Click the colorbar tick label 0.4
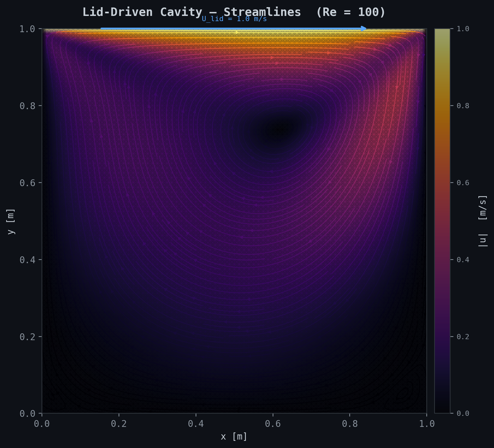The width and height of the screenshot is (494, 448). coord(463,260)
